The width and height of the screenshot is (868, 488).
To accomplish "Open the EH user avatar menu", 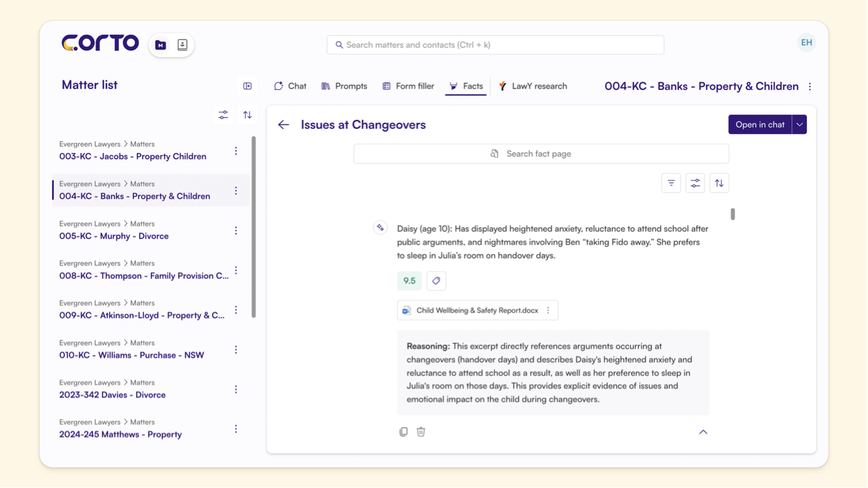I will pos(806,43).
